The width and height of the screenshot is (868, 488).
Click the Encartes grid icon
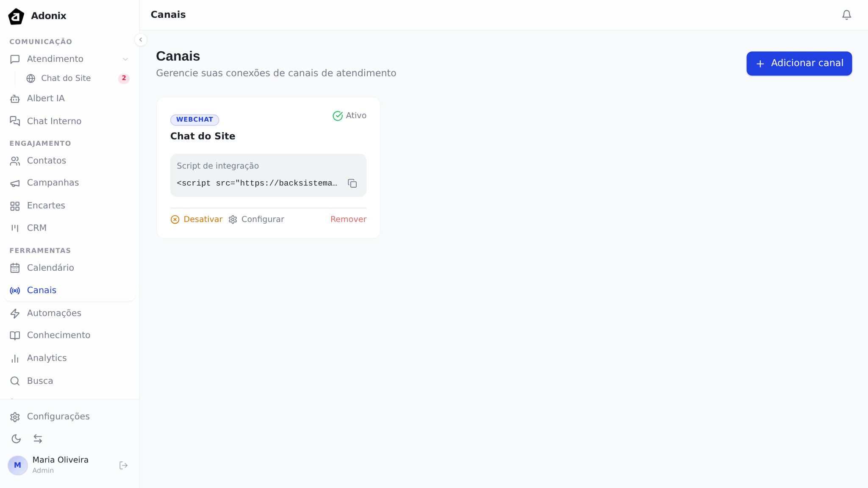click(15, 206)
